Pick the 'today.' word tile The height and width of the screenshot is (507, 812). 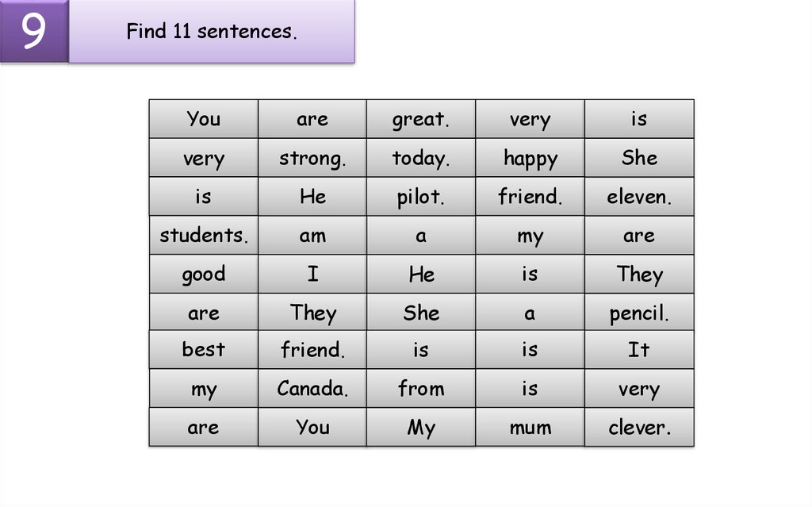pyautogui.click(x=421, y=158)
